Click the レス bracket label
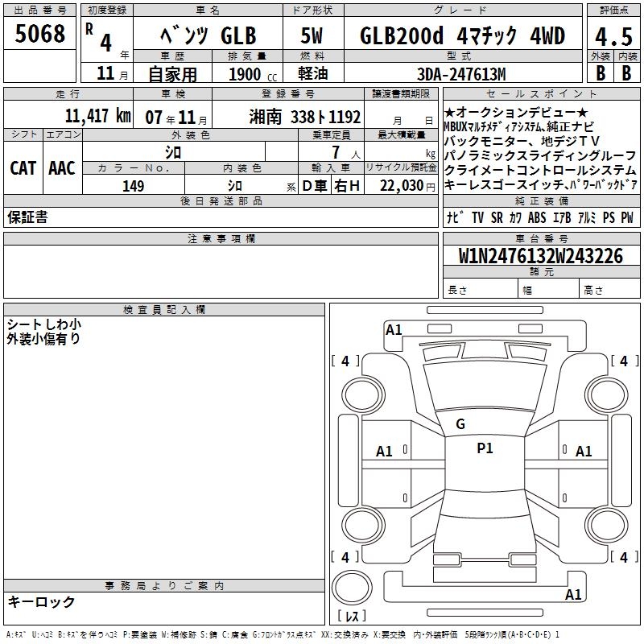This screenshot has width=644, height=644. coord(352,617)
